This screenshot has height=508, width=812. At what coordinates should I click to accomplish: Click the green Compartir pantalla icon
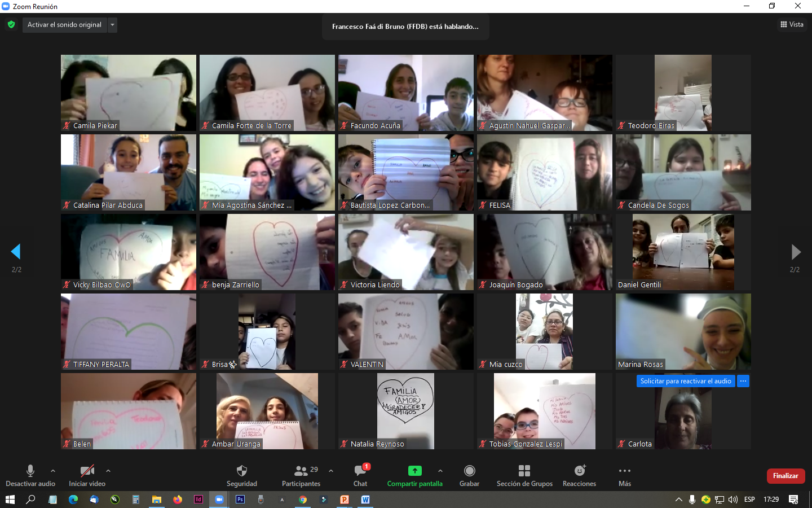pos(414,471)
